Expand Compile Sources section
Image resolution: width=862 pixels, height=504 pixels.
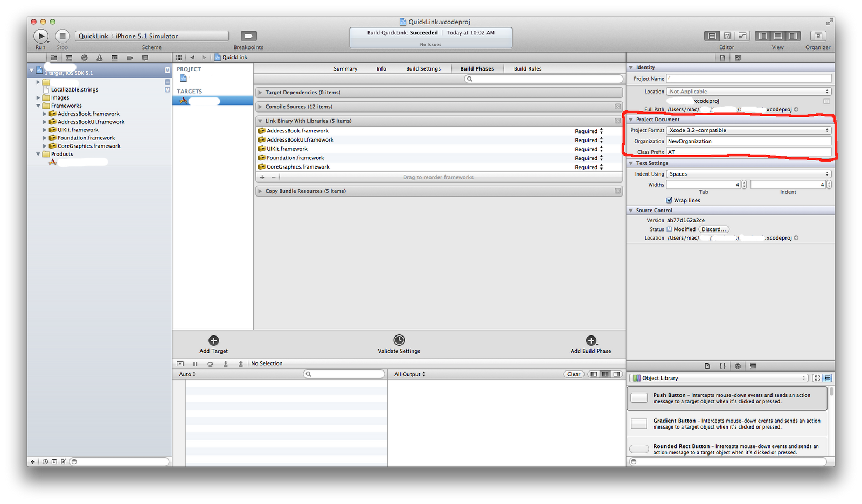point(260,107)
